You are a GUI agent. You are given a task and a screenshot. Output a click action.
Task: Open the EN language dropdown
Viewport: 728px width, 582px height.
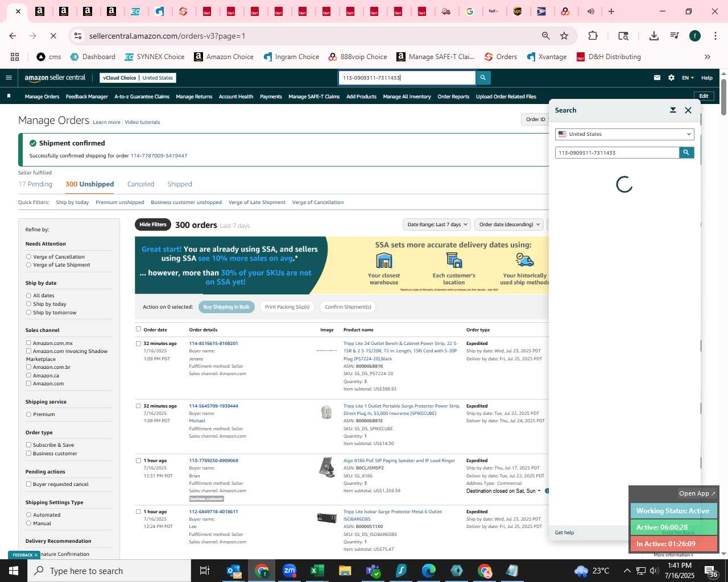[x=688, y=78]
